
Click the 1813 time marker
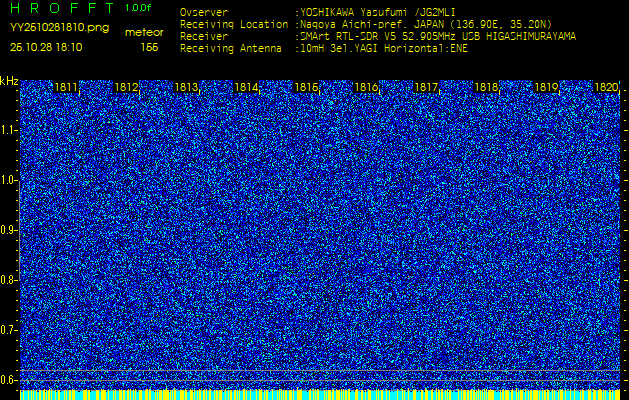[186, 87]
